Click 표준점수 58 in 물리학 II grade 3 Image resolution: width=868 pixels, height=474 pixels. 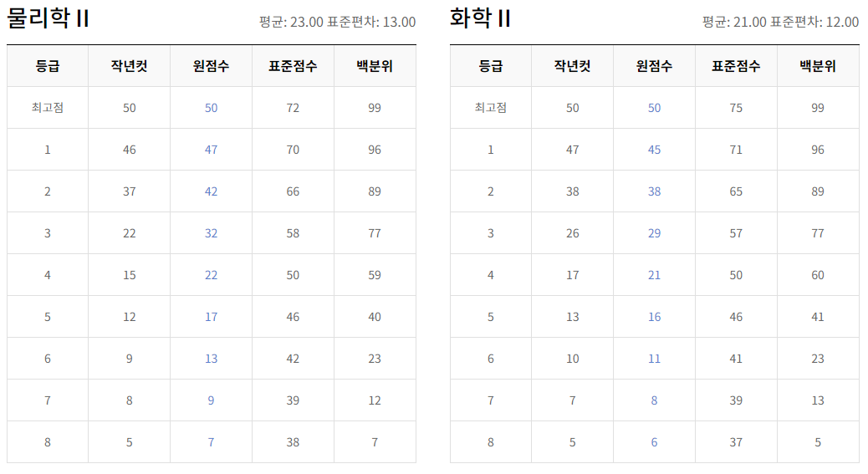point(293,233)
